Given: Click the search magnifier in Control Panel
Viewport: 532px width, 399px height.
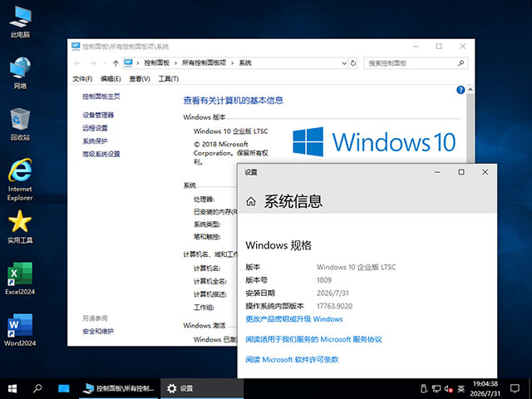Looking at the screenshot, I should click(461, 63).
